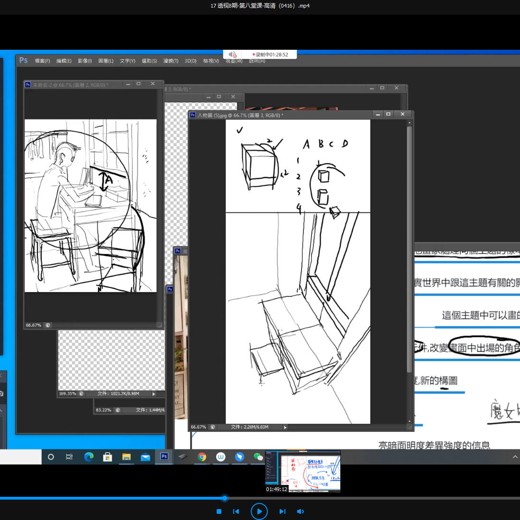This screenshot has height=520, width=520.
Task: Click the seek bar progress handle
Action: [225, 498]
